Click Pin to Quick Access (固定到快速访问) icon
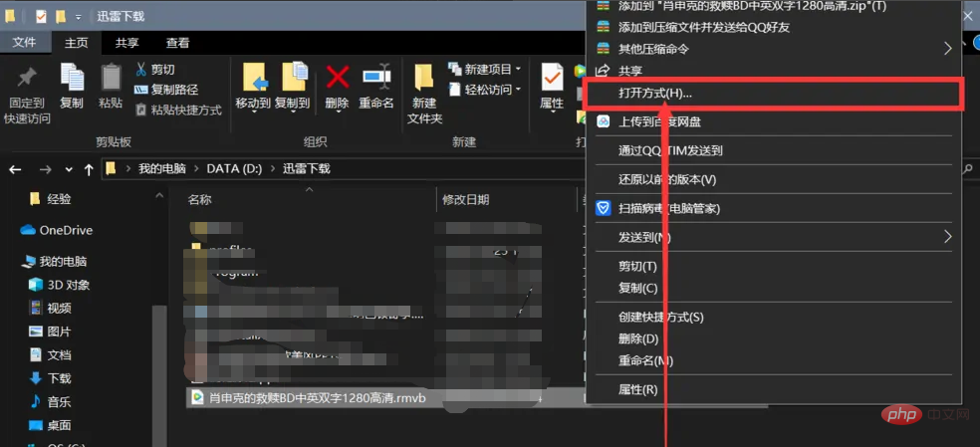The image size is (980, 447). point(27,78)
